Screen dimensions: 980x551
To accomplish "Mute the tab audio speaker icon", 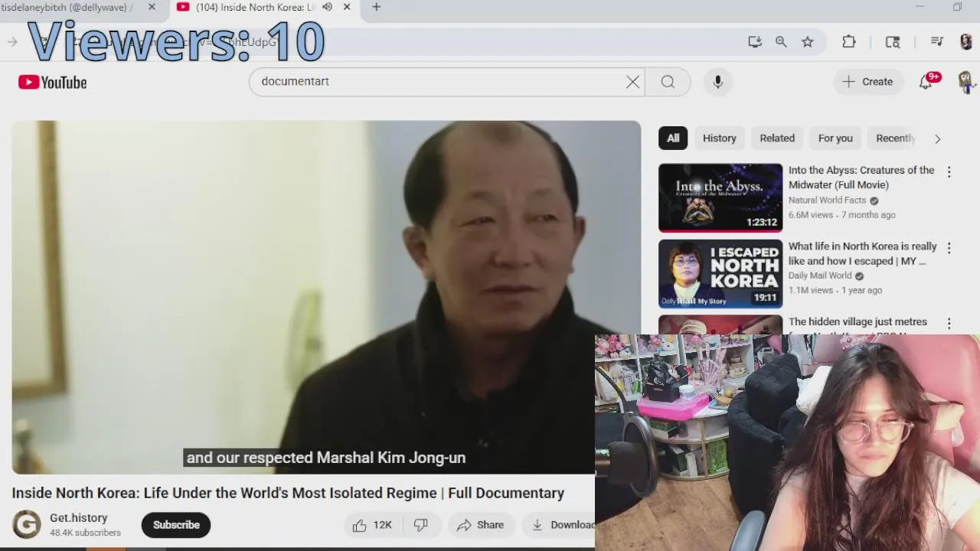I will click(327, 7).
